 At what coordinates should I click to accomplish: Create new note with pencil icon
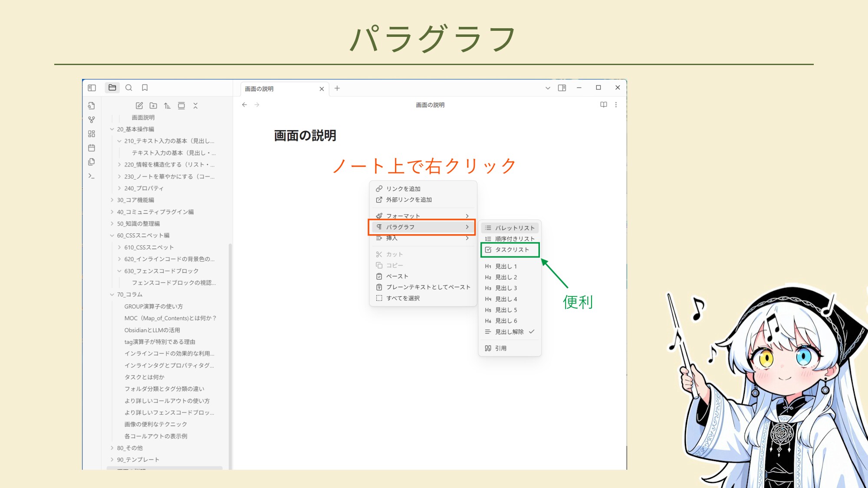tap(139, 105)
